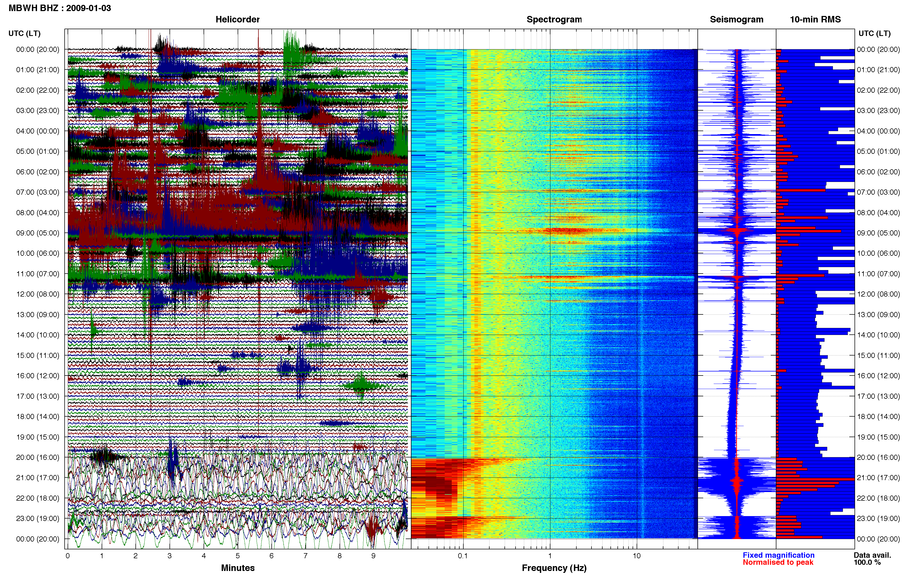Click '17:00 (13:00)' on the right time axis
This screenshot has height=578, width=924.
pos(878,396)
